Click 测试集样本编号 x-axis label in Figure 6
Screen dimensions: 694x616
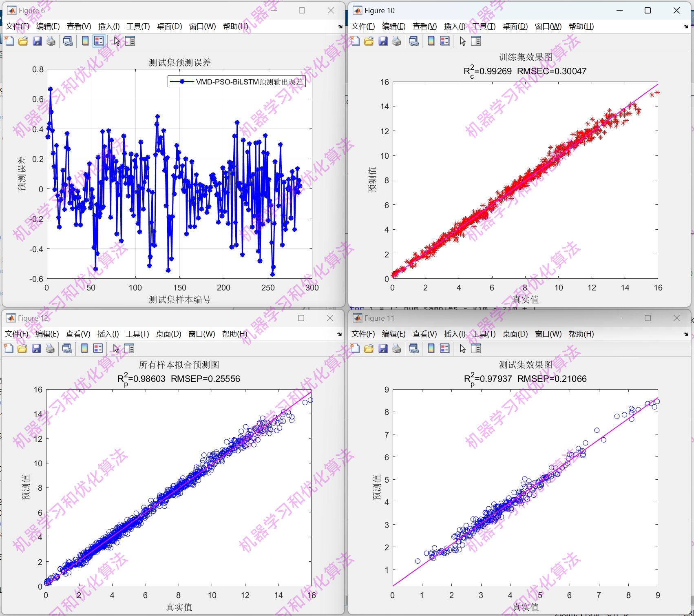[x=180, y=299]
